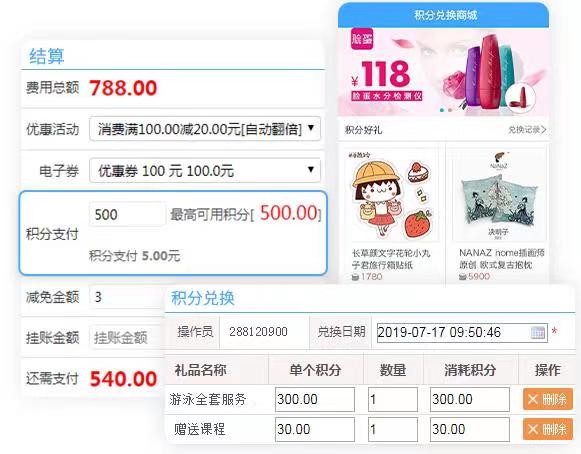
Task: Delete the 游泳全套服务 gift row
Action: [x=548, y=399]
